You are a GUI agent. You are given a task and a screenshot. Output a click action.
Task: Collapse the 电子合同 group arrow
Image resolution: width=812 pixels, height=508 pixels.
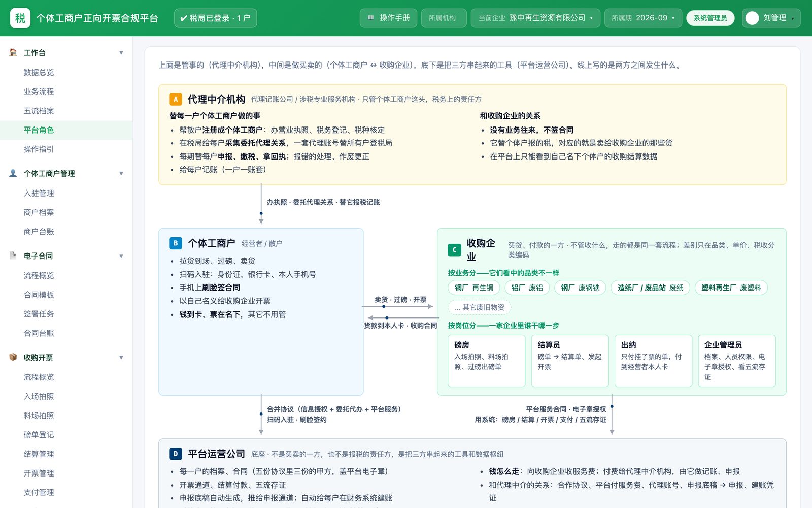pyautogui.click(x=121, y=256)
